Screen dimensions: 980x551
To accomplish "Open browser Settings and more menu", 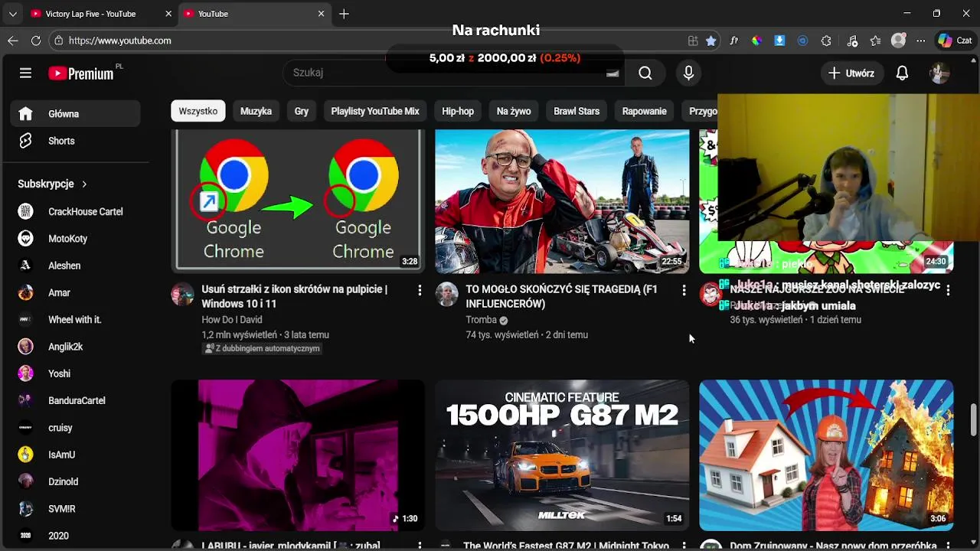I will tap(921, 41).
